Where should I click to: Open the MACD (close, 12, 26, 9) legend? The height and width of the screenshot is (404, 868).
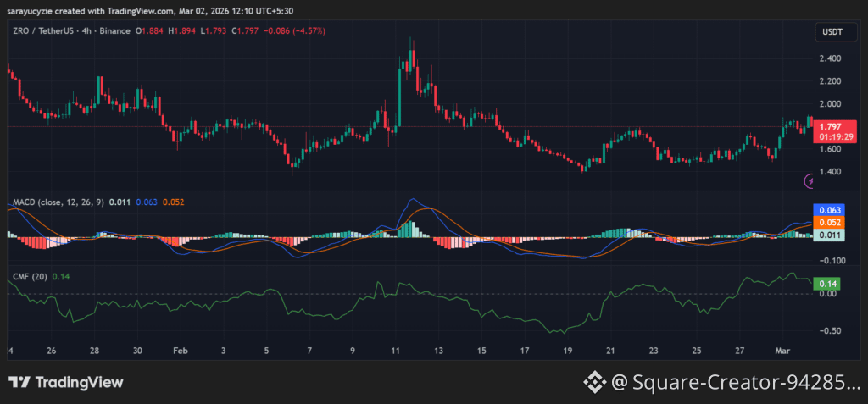pyautogui.click(x=58, y=202)
